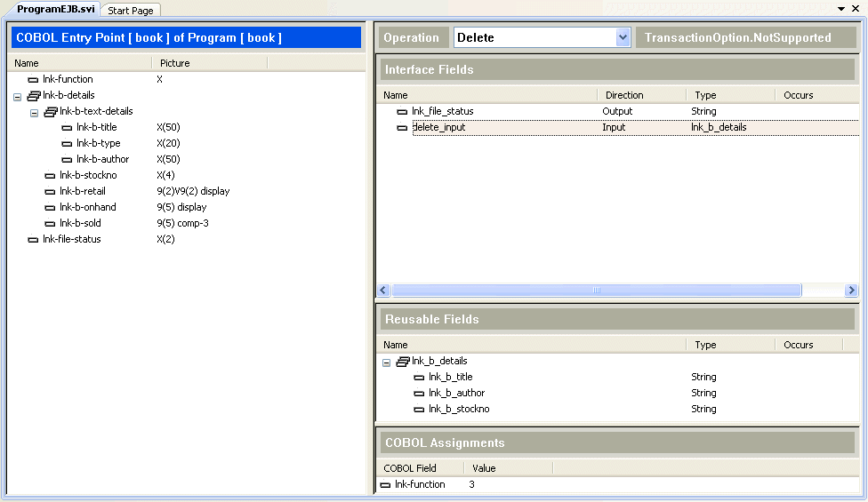The image size is (868, 502).
Task: Click the group icon of lnk-b-text-details
Action: coord(51,112)
